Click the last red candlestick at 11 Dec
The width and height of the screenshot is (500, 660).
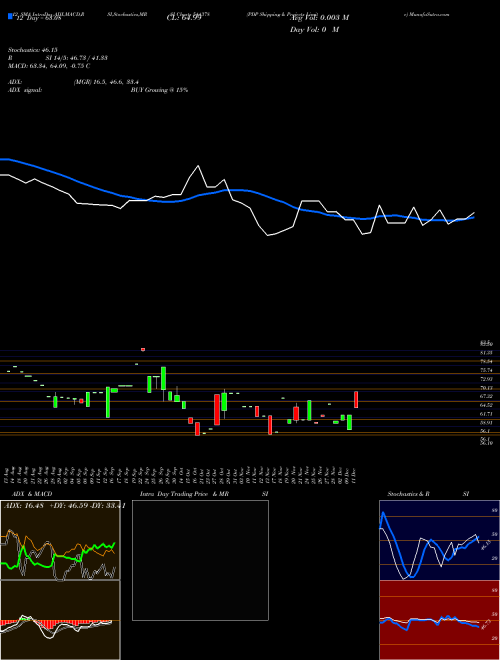click(x=356, y=399)
